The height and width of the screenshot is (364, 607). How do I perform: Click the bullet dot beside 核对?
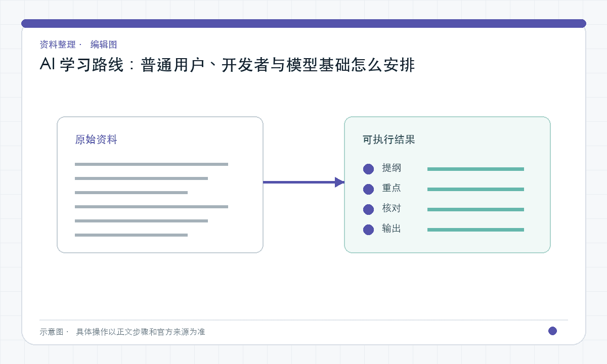click(368, 210)
